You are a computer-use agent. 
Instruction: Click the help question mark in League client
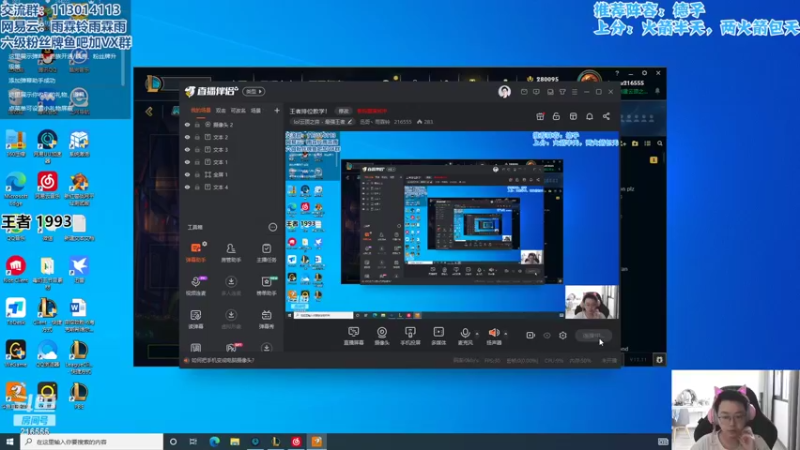point(617,73)
